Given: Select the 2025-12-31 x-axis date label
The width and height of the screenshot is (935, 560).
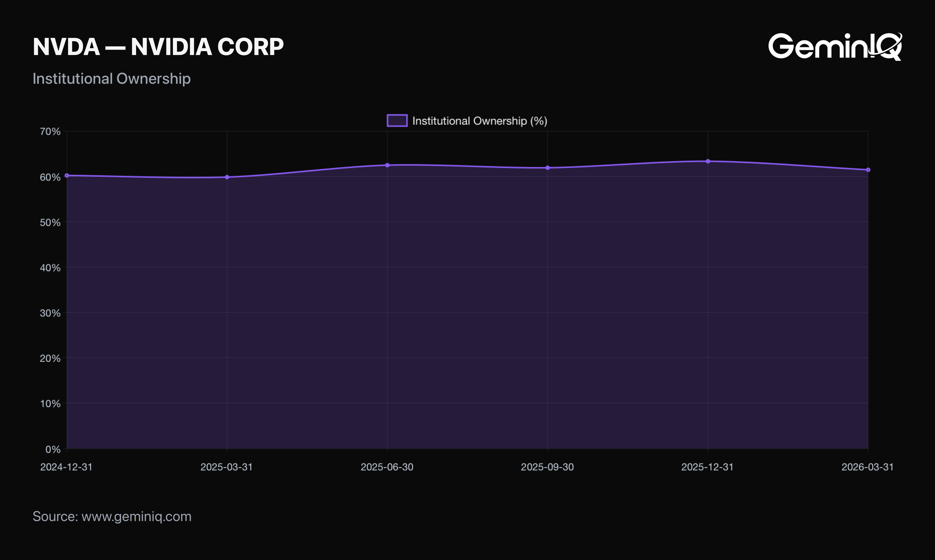Looking at the screenshot, I should point(707,467).
